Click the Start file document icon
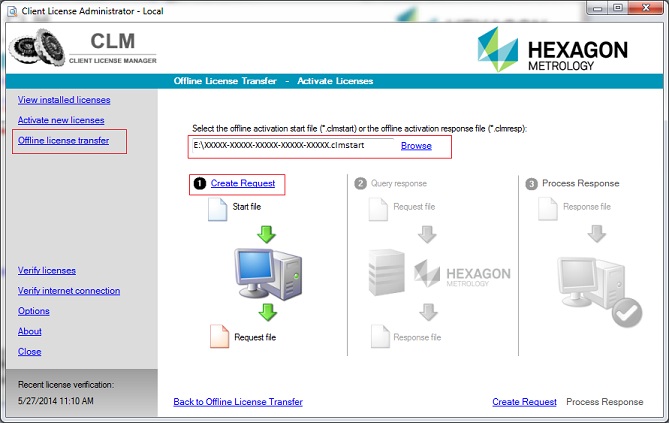Screen dimensions: 669x423 [x=217, y=208]
